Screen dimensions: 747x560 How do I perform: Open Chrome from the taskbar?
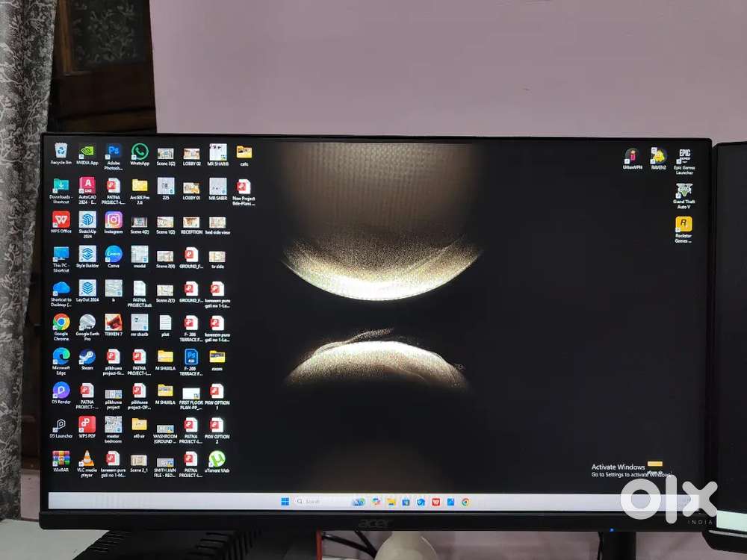click(464, 503)
